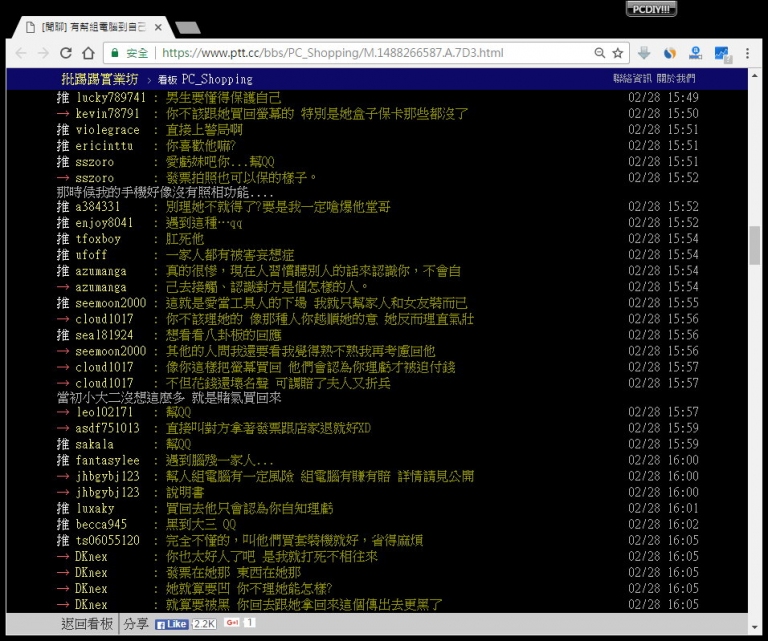The width and height of the screenshot is (768, 641).
Task: Click the author reply 當初小大二沒想這麼多
Action: (121, 398)
